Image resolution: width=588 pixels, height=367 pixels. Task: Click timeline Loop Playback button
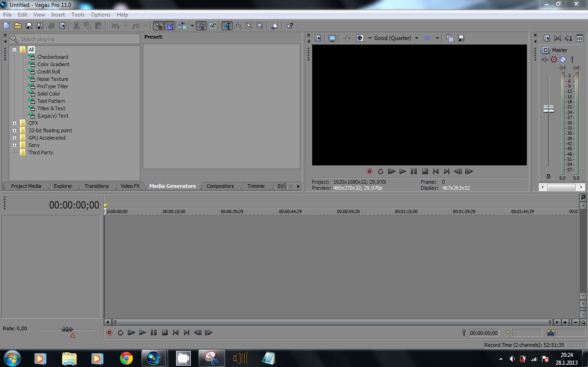point(120,333)
